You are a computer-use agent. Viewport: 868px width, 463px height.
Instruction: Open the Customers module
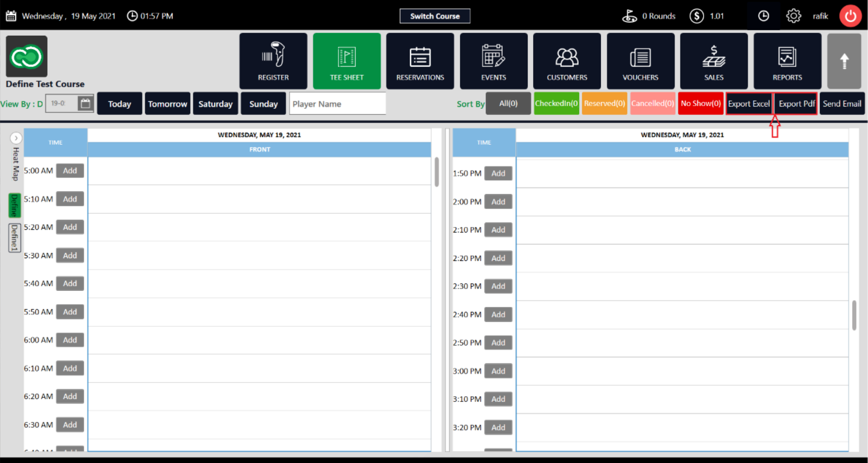(567, 61)
